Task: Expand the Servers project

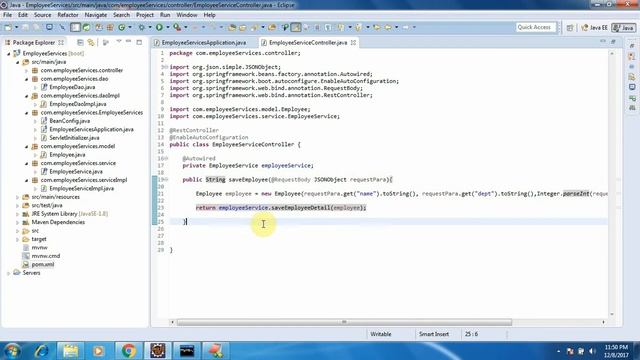Action: 9,273
